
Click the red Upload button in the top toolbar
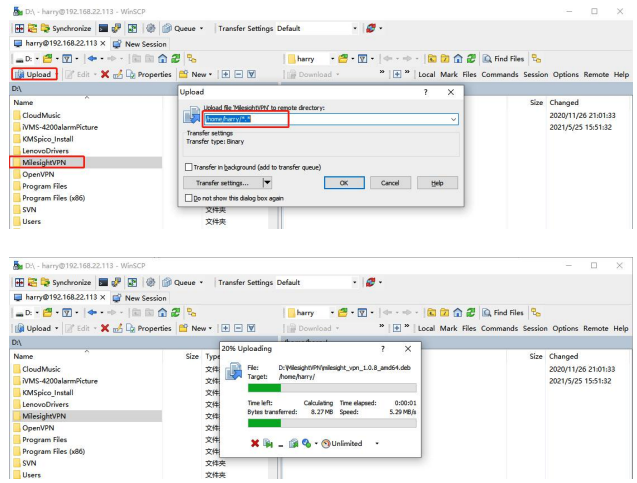(x=34, y=74)
